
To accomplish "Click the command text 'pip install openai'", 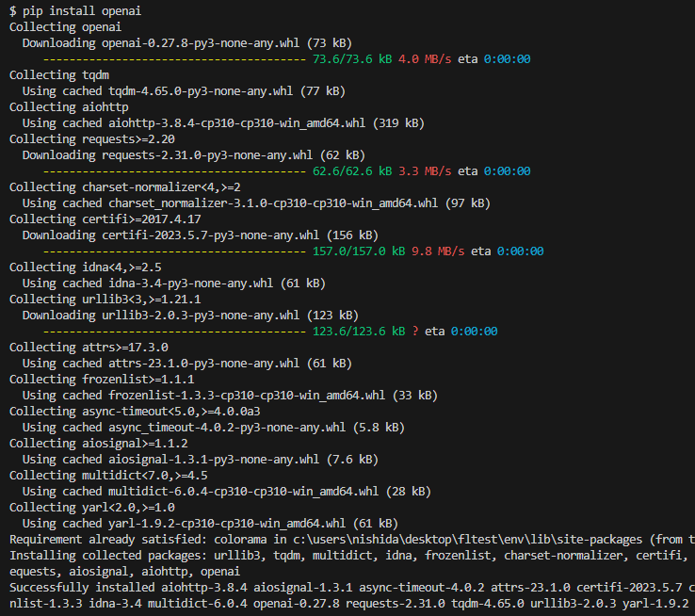I will point(82,10).
